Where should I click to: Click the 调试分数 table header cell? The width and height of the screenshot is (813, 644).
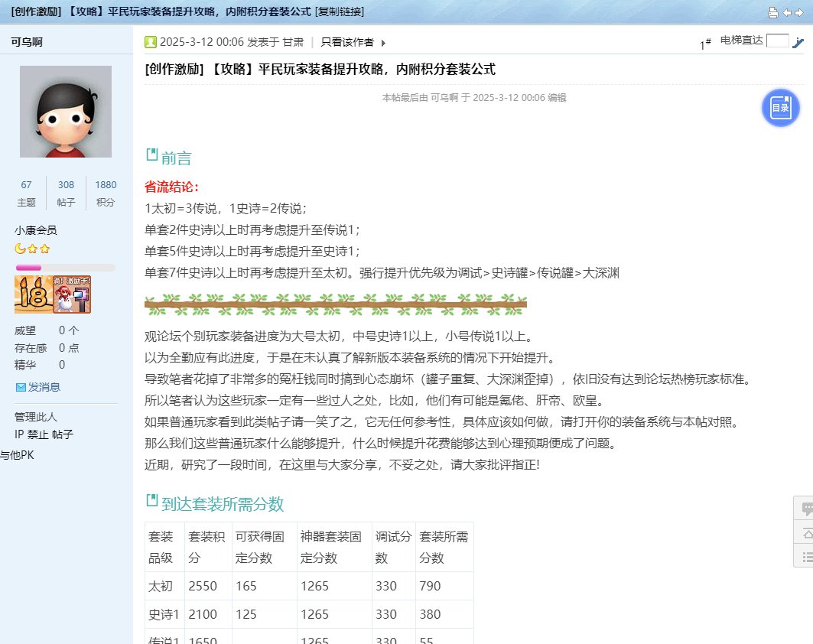394,547
